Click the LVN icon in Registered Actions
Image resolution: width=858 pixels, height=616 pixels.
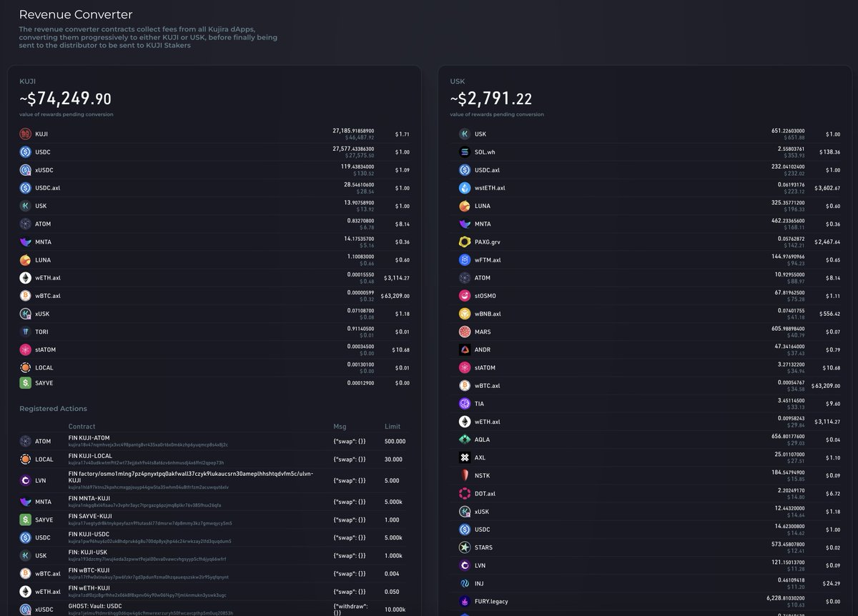coord(25,480)
